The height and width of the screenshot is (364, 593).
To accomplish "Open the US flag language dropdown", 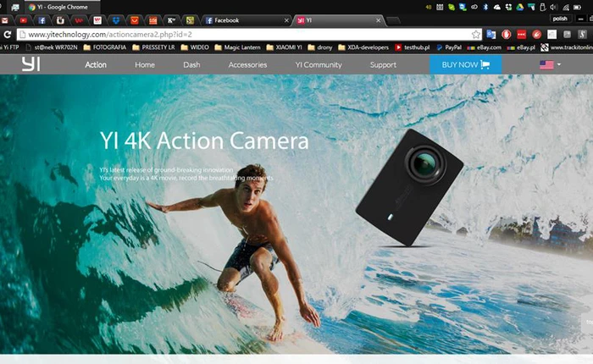I will [x=551, y=64].
